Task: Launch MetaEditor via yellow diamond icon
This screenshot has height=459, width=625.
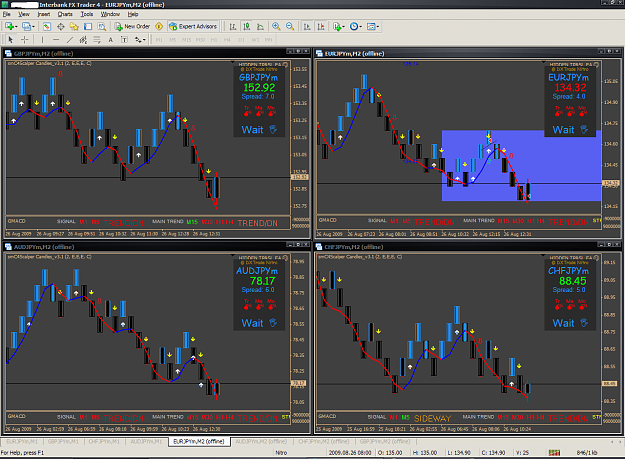Action: pos(159,26)
